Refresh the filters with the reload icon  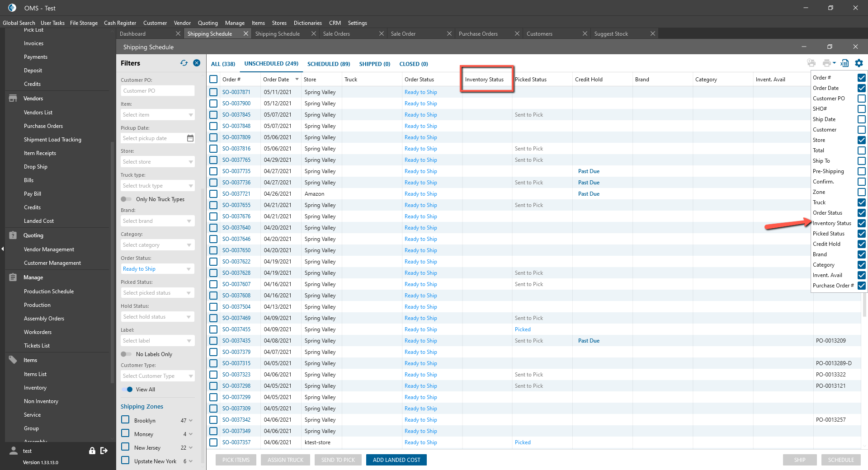(x=184, y=63)
